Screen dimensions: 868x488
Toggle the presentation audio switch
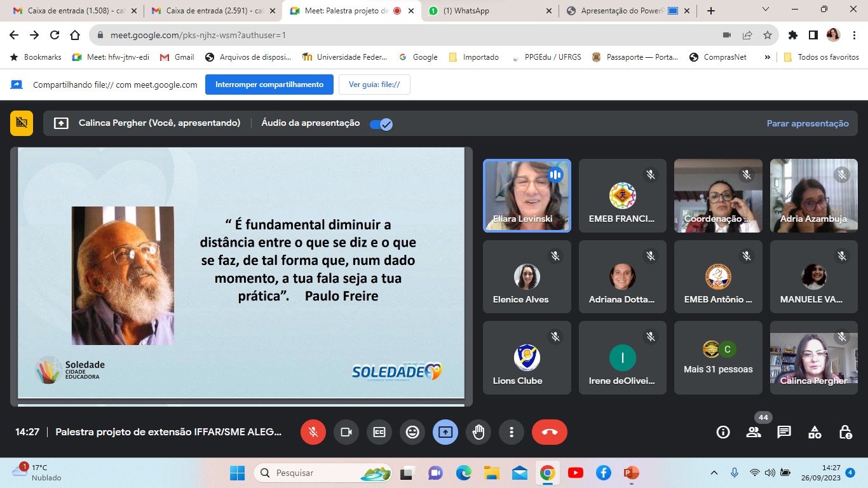click(381, 124)
